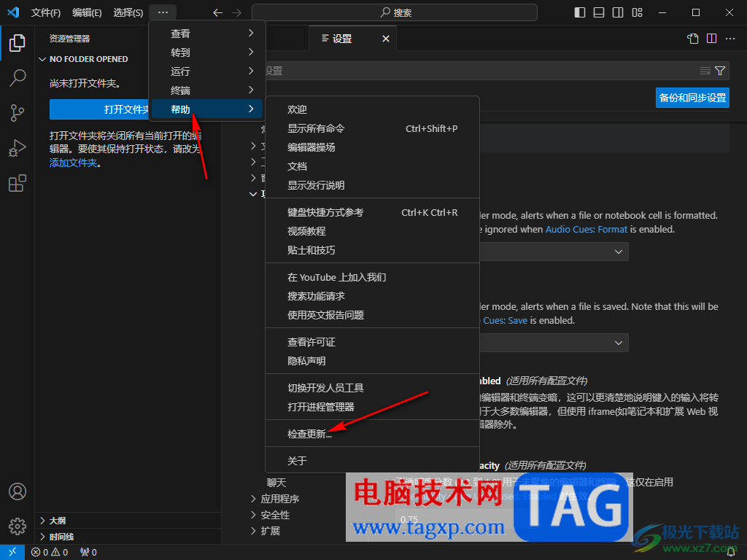
Task: Select 查看许可证 menu item
Action: click(372, 342)
